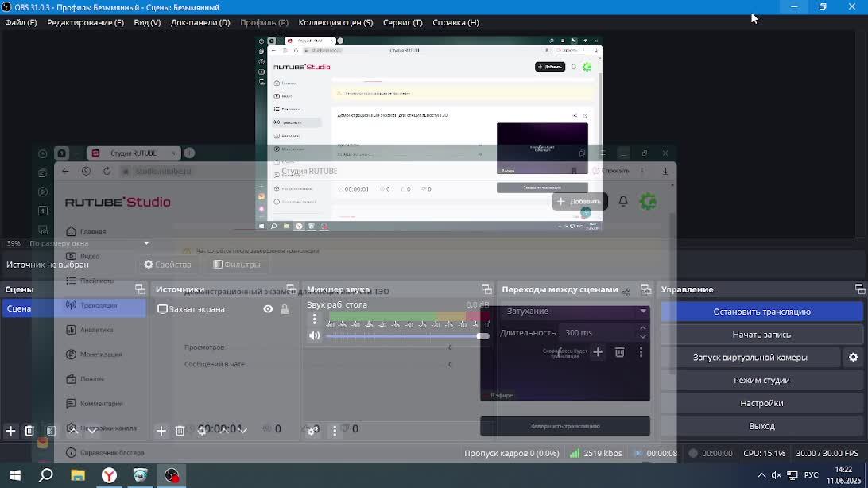The height and width of the screenshot is (488, 868).
Task: Open Настройки in the controls panel
Action: [x=761, y=403]
